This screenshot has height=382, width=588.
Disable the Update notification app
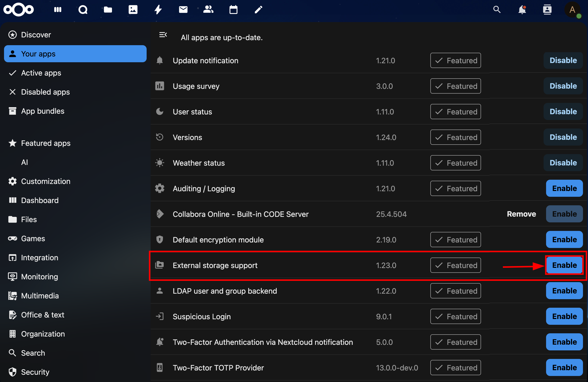coord(563,60)
